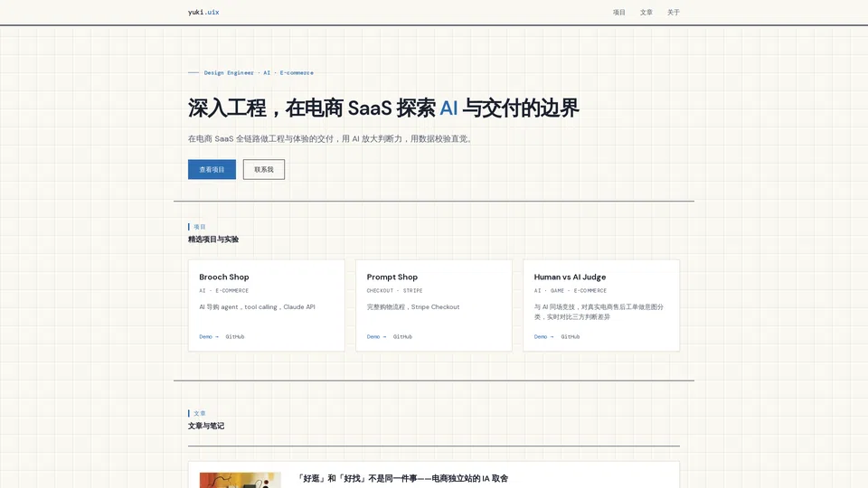Click the small 文章 section label
The width and height of the screenshot is (868, 488).
tap(199, 413)
